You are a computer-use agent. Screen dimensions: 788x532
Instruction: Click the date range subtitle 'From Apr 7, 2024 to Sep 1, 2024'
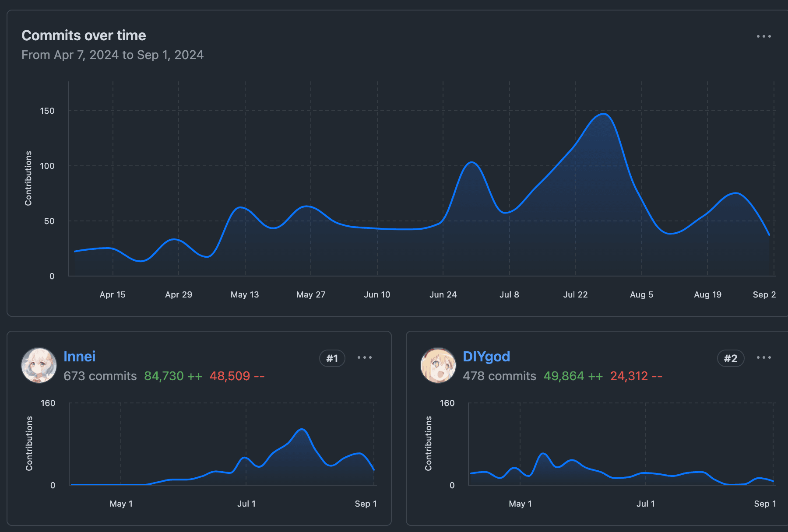[x=113, y=55]
